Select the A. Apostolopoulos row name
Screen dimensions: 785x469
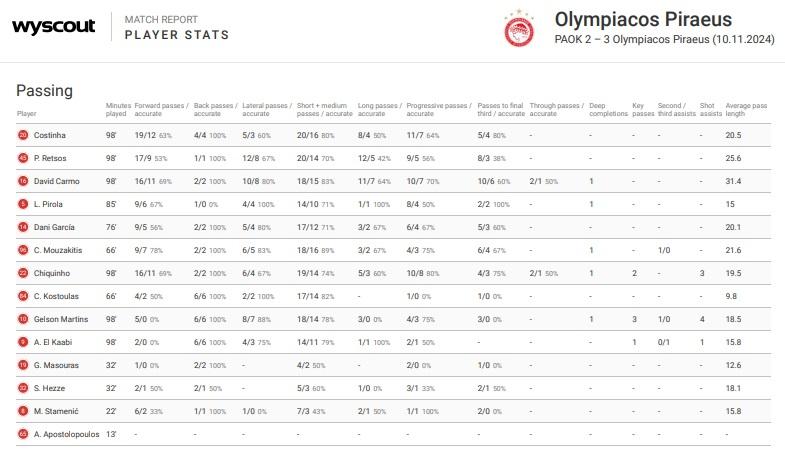click(66, 434)
